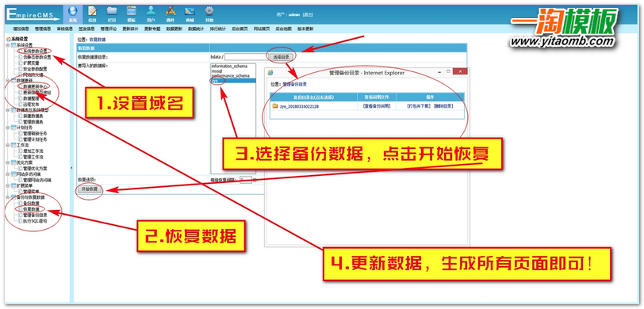This screenshot has width=644, height=309.
Task: Open the 其他 gear icon
Action: click(209, 13)
